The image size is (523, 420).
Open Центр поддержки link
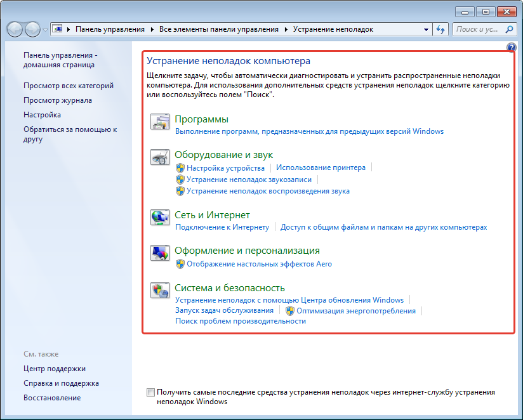point(55,369)
